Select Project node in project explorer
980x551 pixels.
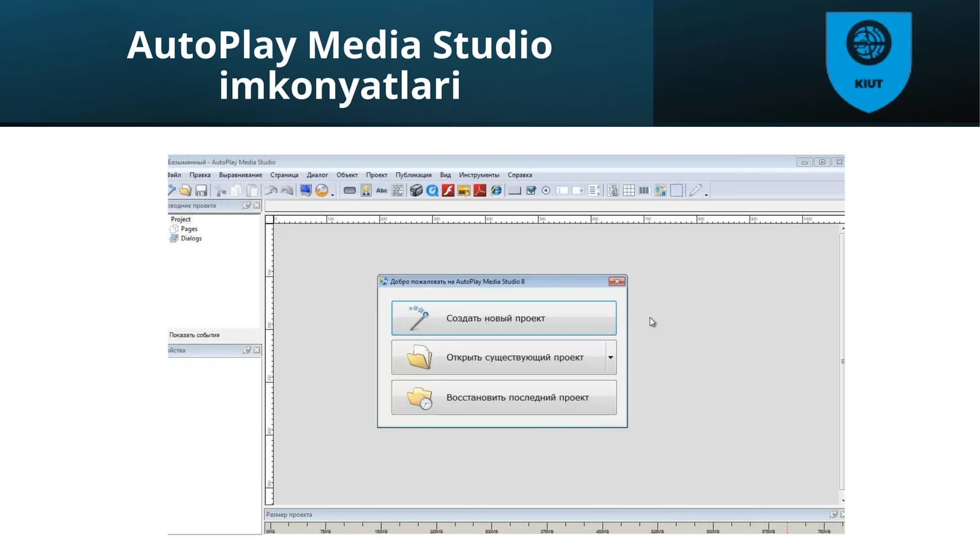tap(181, 219)
